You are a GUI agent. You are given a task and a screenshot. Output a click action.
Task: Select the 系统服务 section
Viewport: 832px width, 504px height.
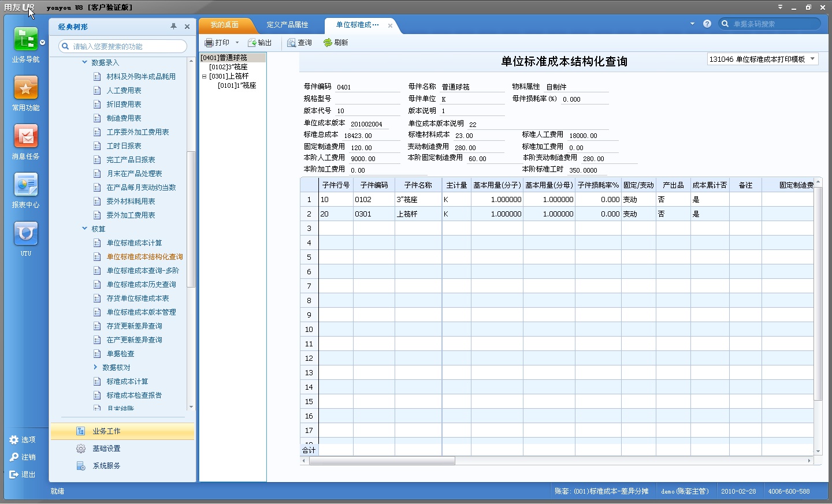(x=122, y=466)
